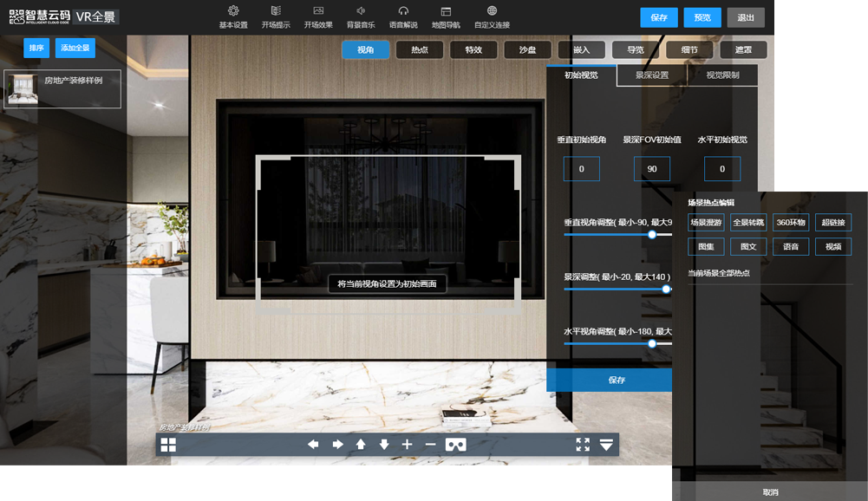Collapse the viewer toolbar with down triangle

606,445
